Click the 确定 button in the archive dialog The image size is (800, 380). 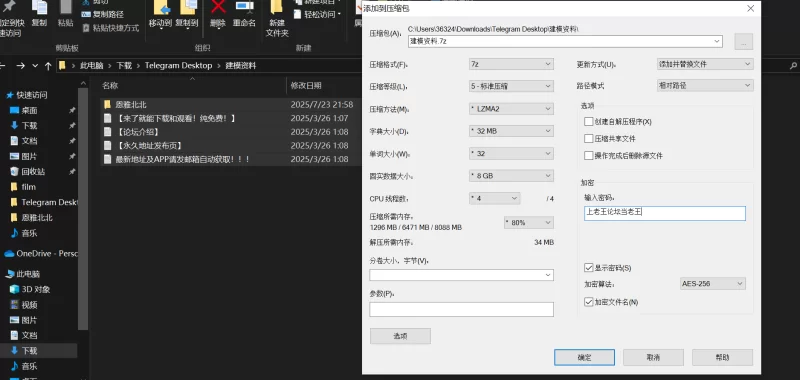click(584, 357)
